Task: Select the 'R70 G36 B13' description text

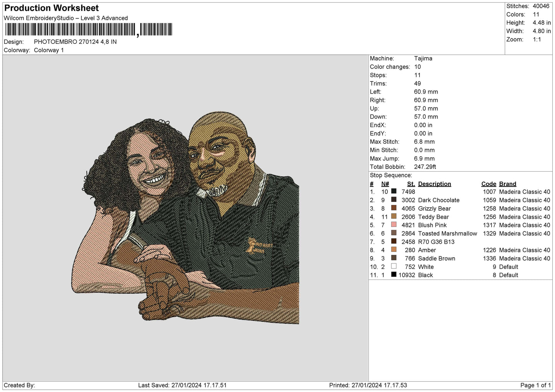Action: tap(436, 242)
